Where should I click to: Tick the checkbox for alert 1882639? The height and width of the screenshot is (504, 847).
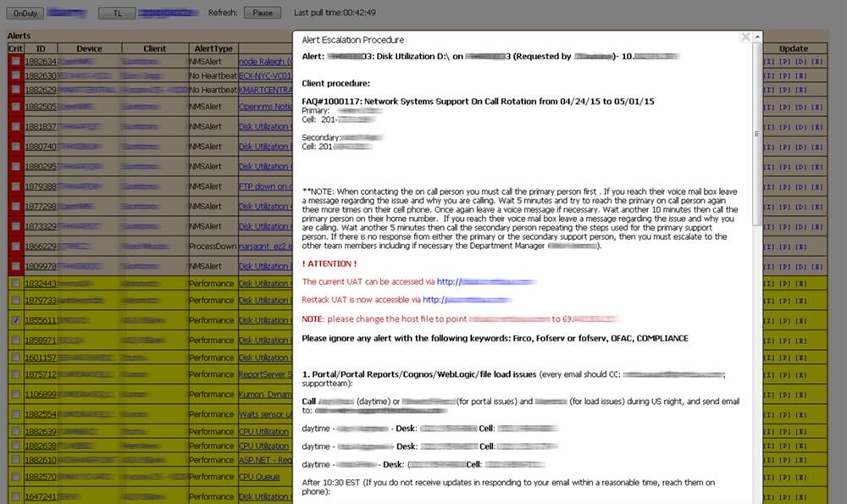[x=15, y=431]
